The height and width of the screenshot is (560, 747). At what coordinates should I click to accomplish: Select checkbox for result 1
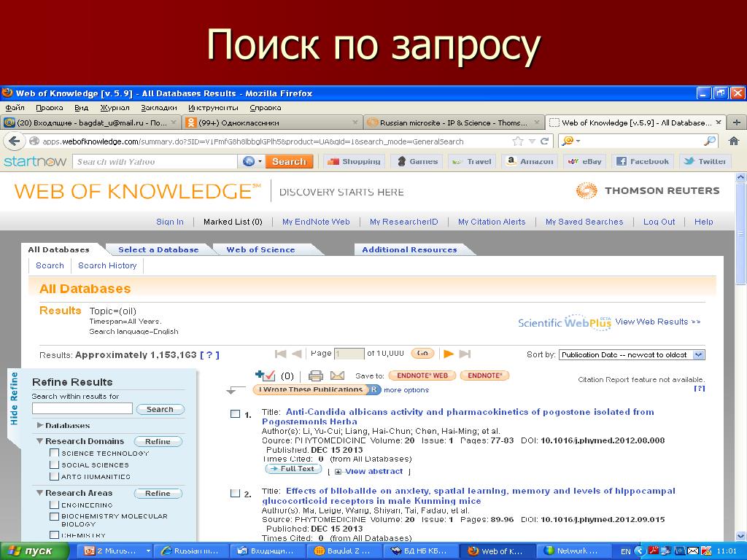235,414
